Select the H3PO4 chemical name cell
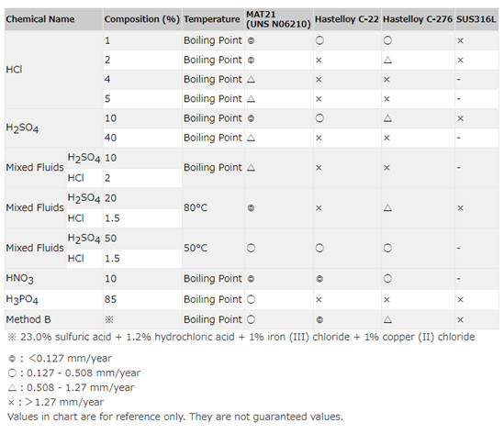The height and width of the screenshot is (434, 504). (x=53, y=300)
